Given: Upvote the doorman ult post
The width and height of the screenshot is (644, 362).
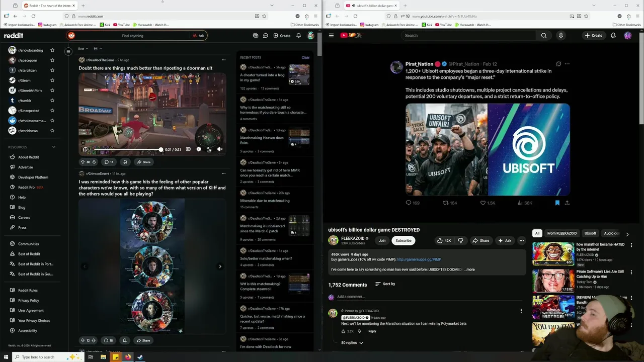Looking at the screenshot, I should [x=83, y=162].
